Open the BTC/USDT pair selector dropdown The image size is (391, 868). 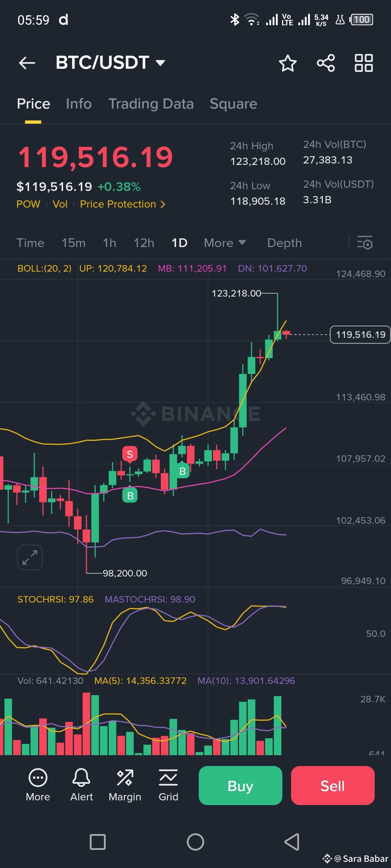(110, 63)
